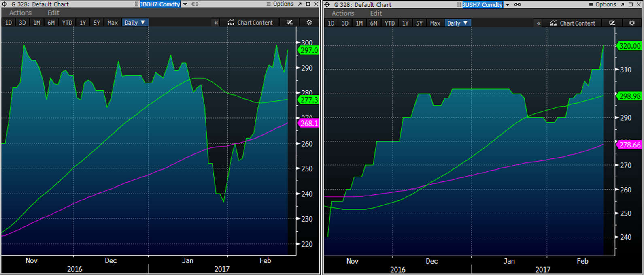Click the JBOH7 Comdty security input field
The height and width of the screenshot is (275, 644).
pos(160,4)
